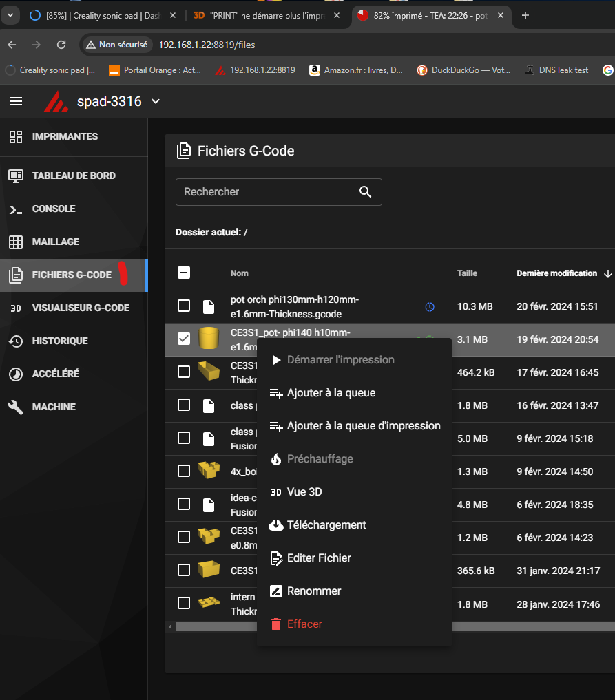Check the 365.6 kB file checkbox
The width and height of the screenshot is (615, 700).
184,570
